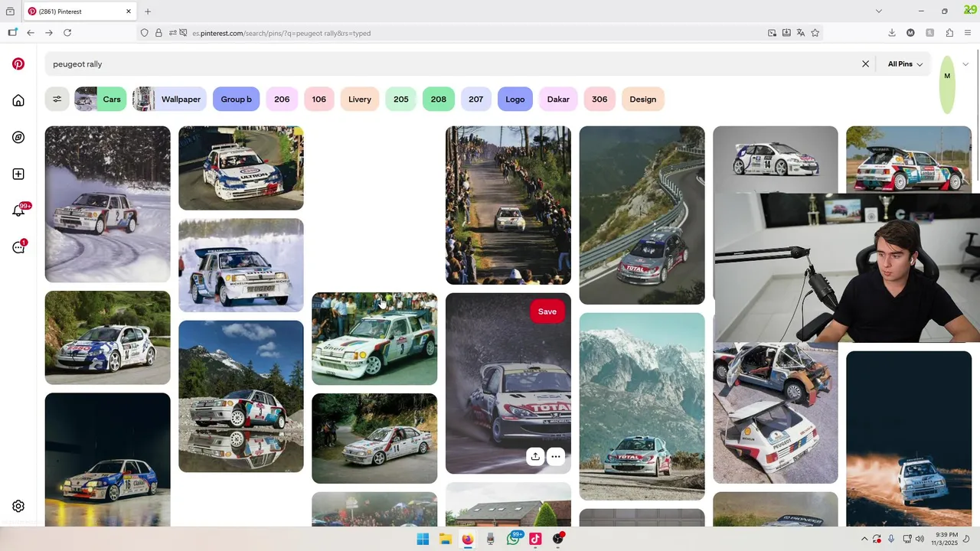Open the Firefox hamburger menu

(968, 33)
